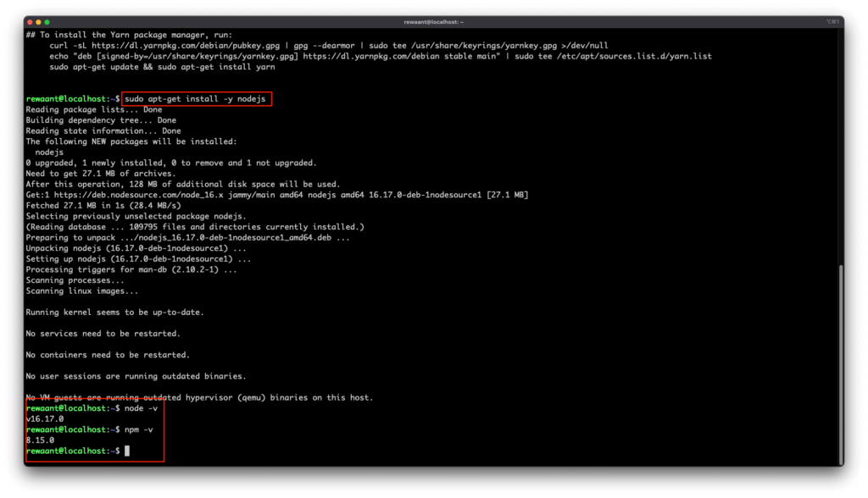868x498 pixels.
Task: Click 'The following NEW packages will be installed:'
Action: tap(131, 141)
